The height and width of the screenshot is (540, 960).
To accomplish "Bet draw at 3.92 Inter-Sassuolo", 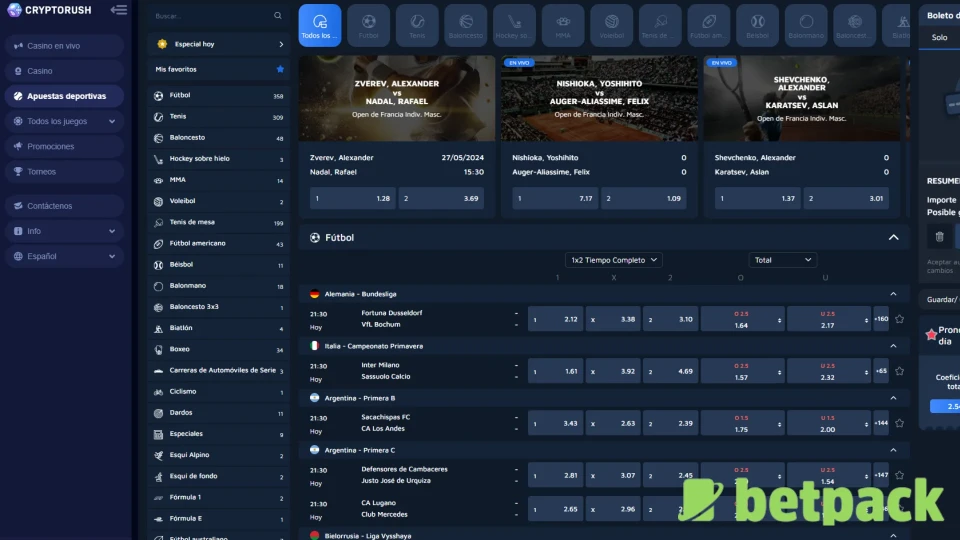I will (x=613, y=371).
